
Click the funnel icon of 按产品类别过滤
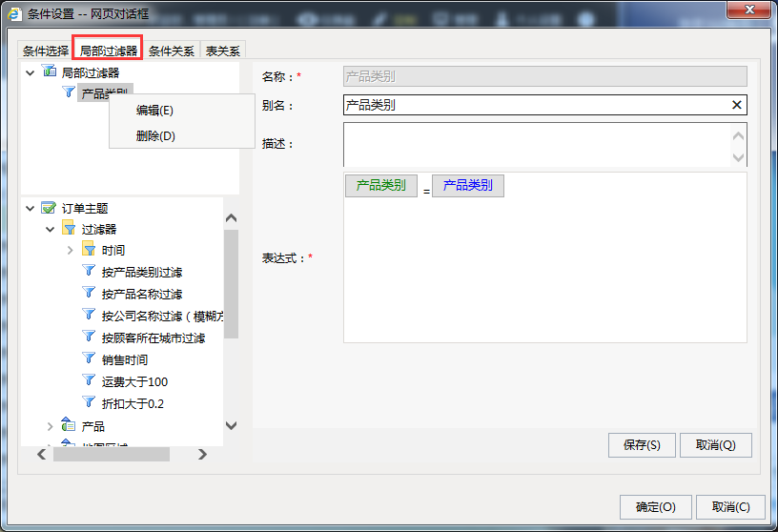click(x=89, y=271)
